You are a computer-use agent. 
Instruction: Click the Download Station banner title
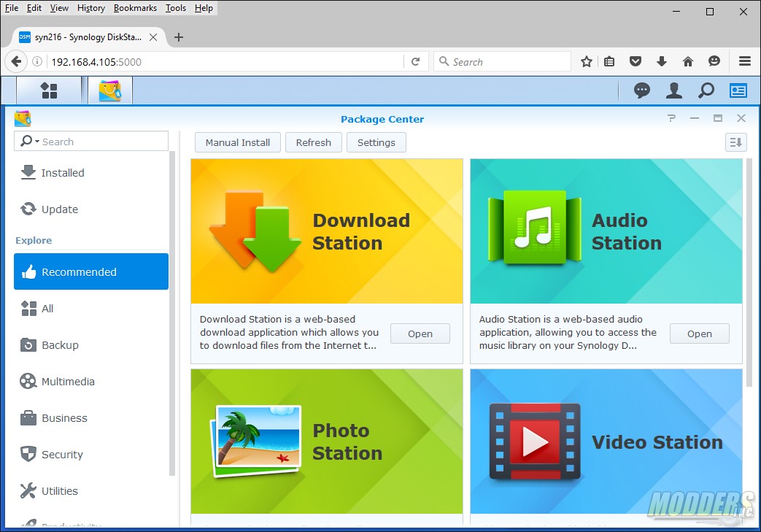coord(361,231)
